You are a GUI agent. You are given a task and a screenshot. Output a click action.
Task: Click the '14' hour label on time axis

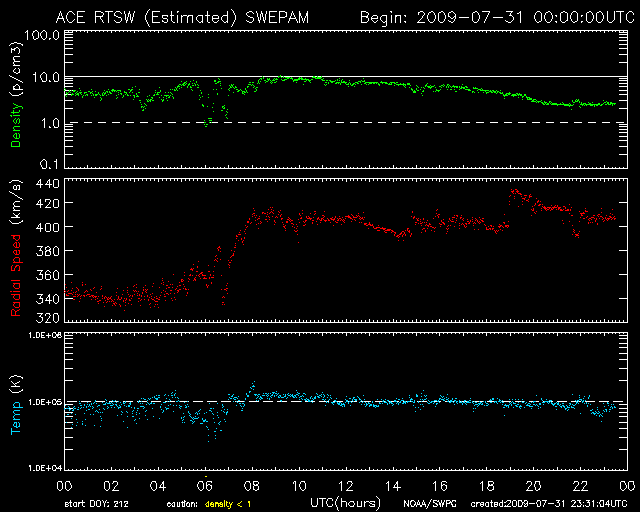393,486
